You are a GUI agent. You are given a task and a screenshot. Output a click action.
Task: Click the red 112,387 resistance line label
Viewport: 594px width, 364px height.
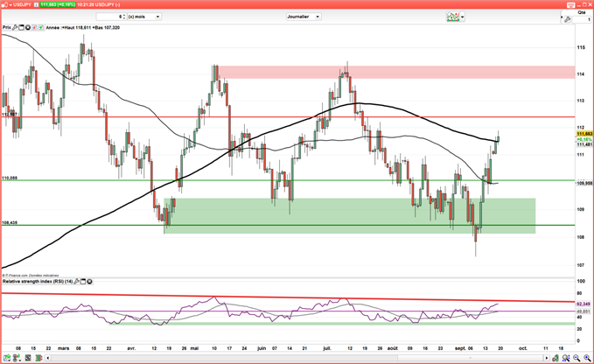coord(10,115)
